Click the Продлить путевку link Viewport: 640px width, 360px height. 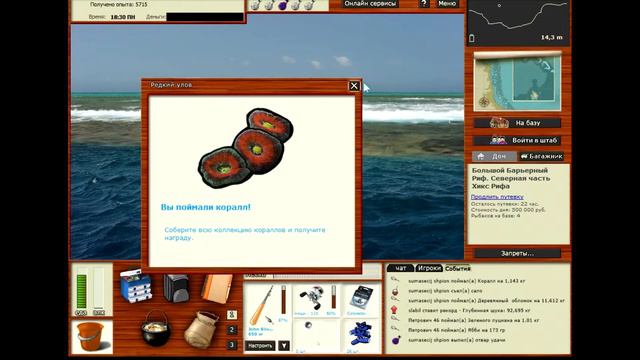pos(497,197)
